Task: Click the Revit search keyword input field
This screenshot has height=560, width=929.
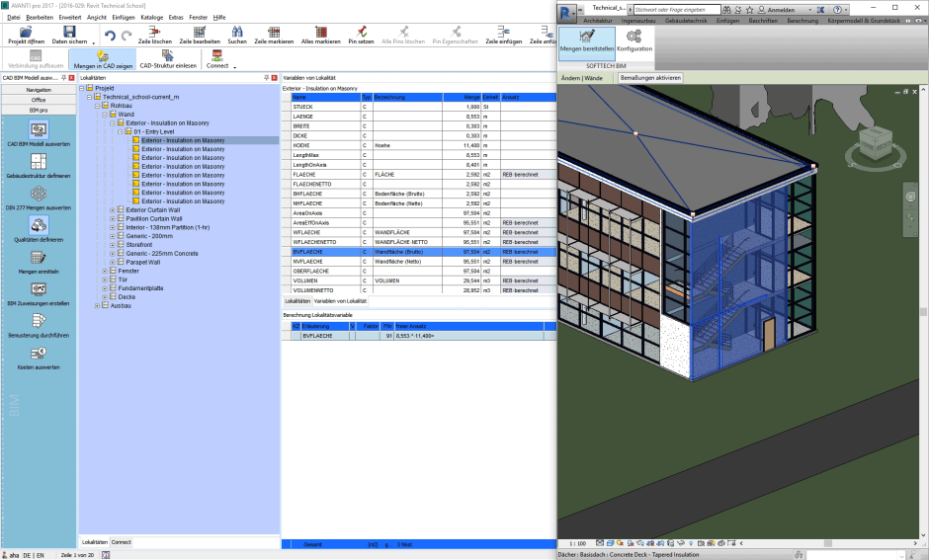Action: (676, 10)
